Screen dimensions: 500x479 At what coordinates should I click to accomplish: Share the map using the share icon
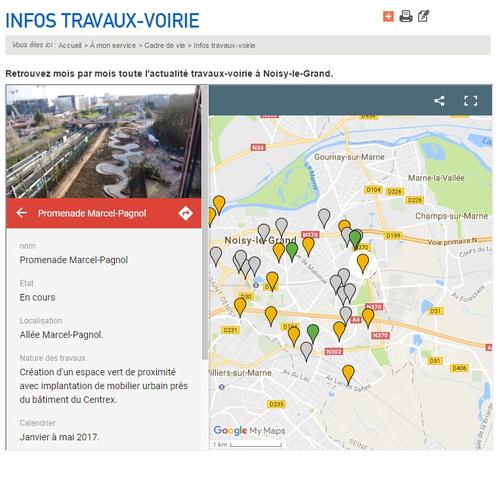pyautogui.click(x=439, y=100)
